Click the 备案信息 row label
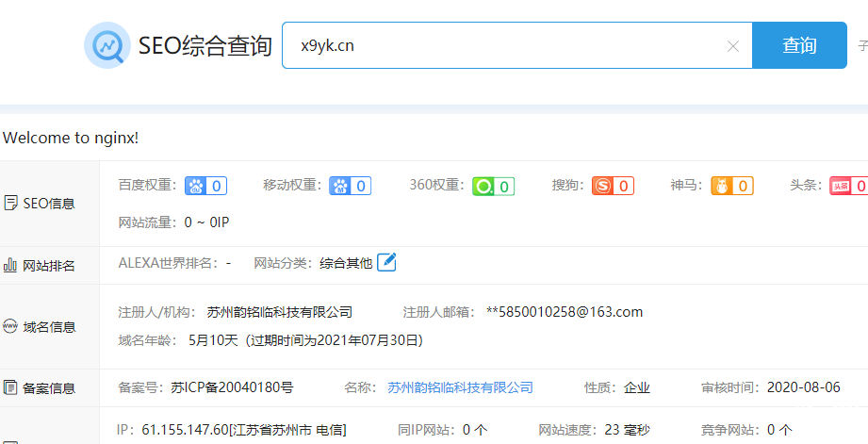Screen dimensions: 868x444 49,388
